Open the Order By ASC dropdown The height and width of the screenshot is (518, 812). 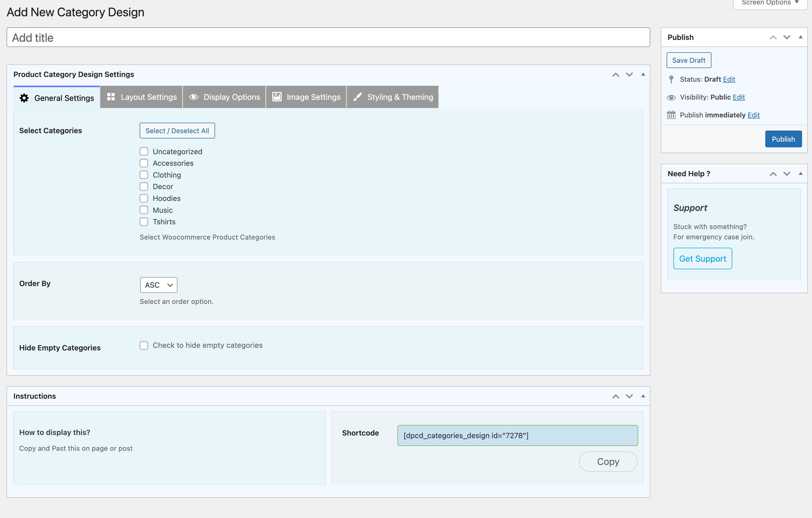159,285
